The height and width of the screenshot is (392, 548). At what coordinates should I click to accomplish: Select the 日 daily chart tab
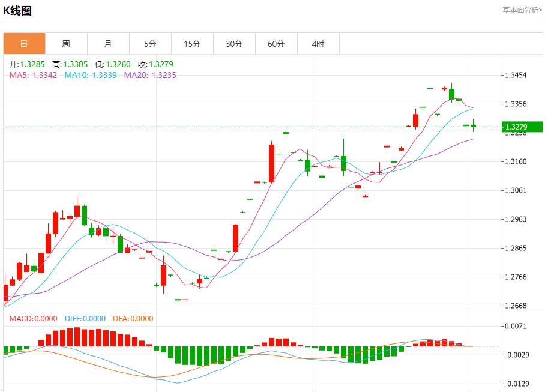(x=24, y=44)
